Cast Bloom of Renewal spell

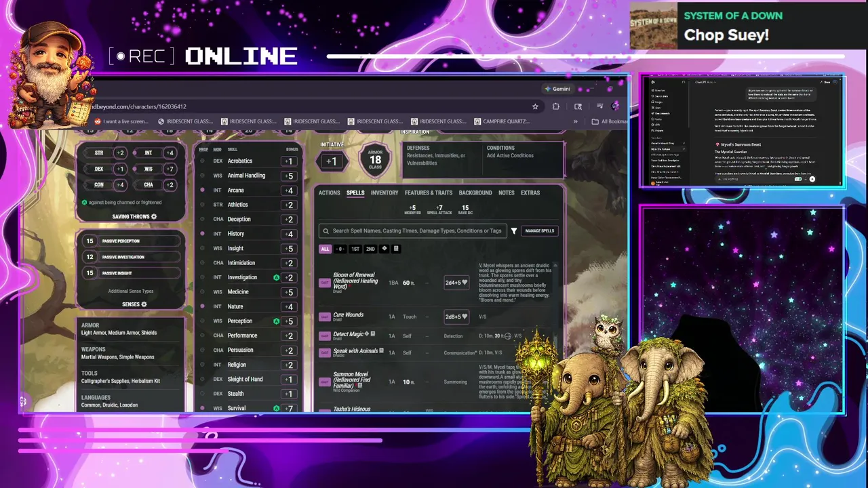click(325, 283)
